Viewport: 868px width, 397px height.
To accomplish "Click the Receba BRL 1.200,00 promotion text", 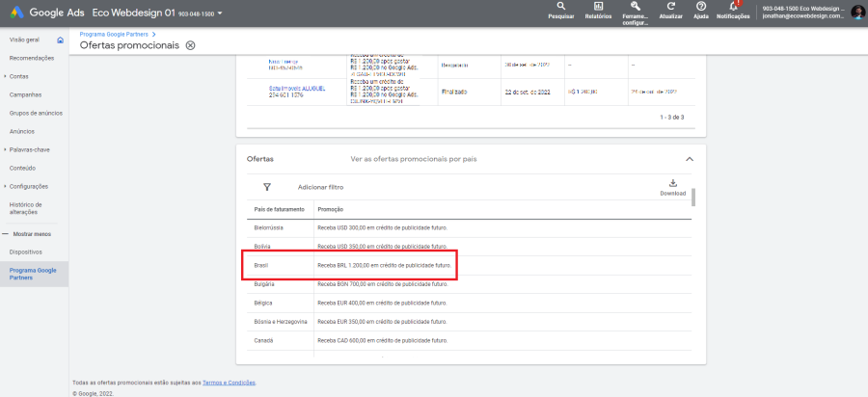I will click(385, 265).
